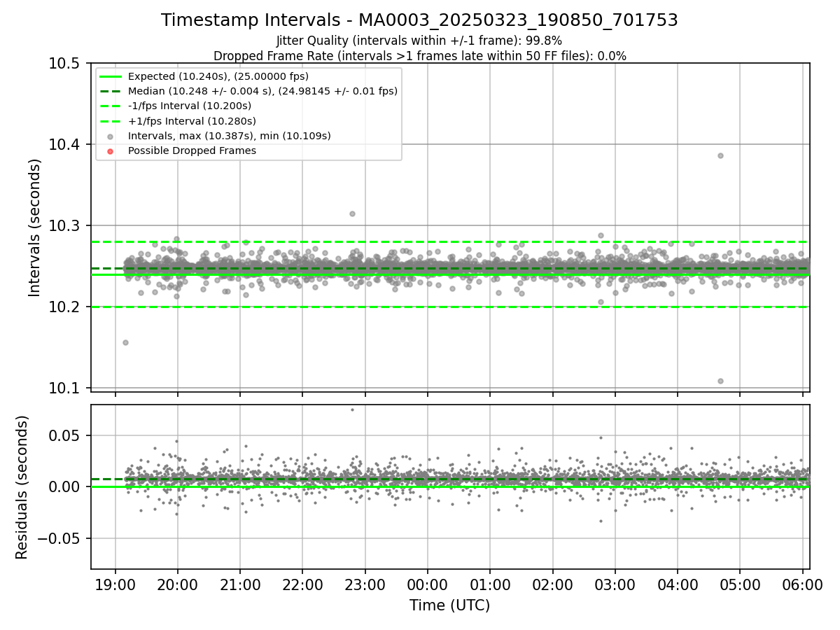Click the 'Residuals (seconds)' y-axis label
Image resolution: width=840 pixels, height=630 pixels.
pos(22,487)
